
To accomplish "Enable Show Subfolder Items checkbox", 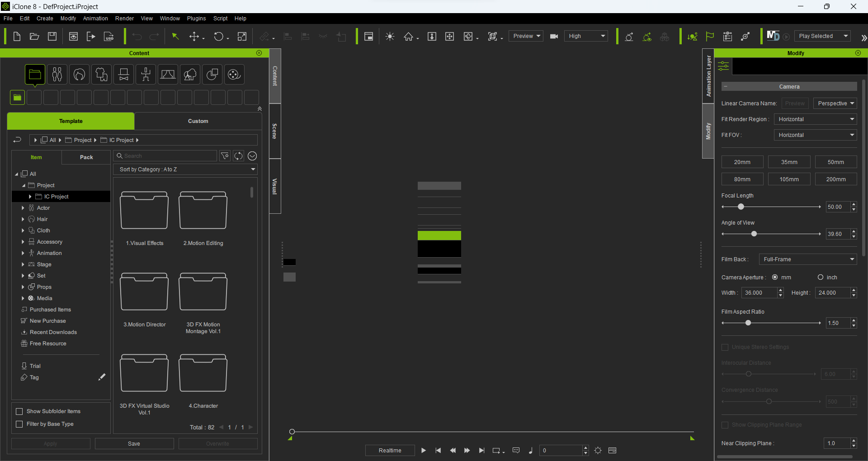I will pos(19,411).
